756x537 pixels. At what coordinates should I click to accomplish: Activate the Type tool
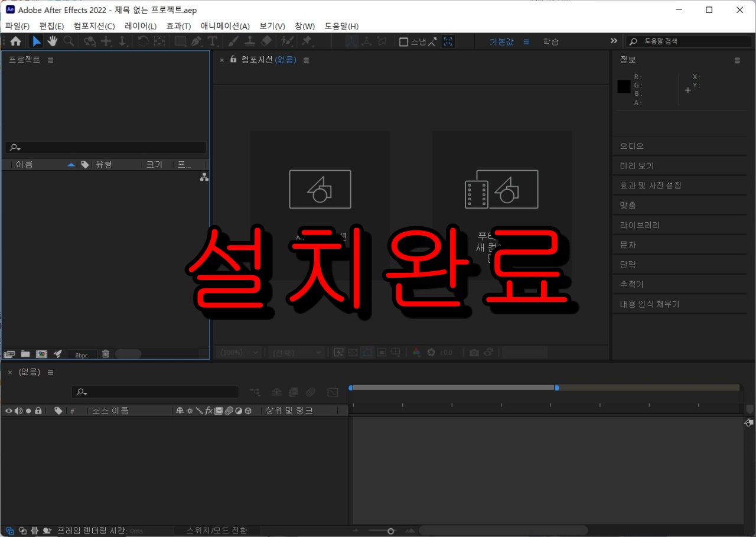tap(212, 41)
